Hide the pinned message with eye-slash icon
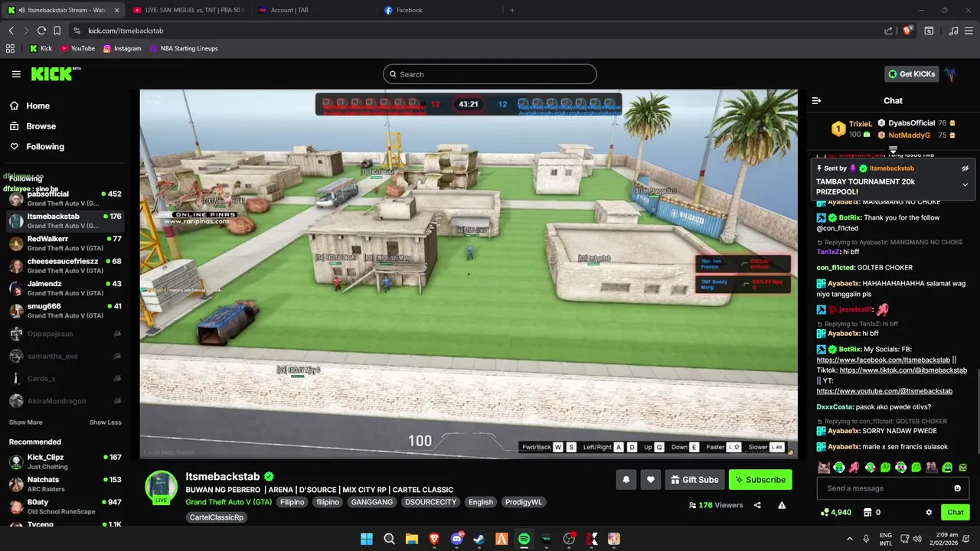The image size is (980, 551). [965, 168]
